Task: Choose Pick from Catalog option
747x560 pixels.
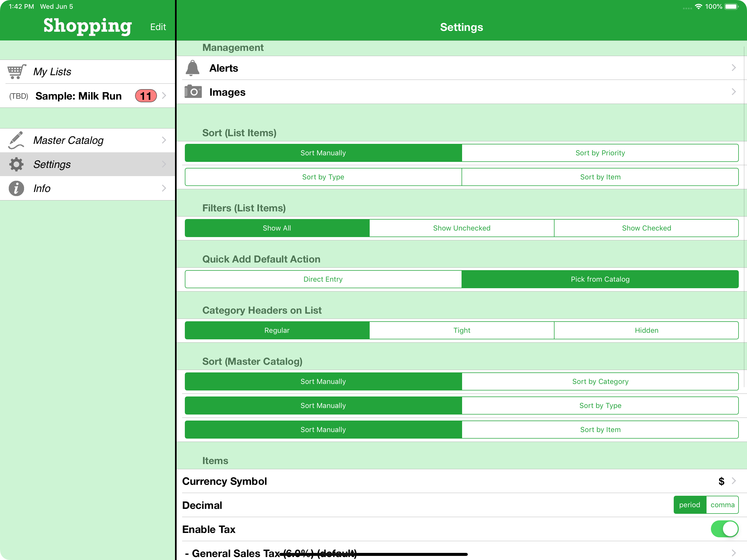Action: point(600,279)
